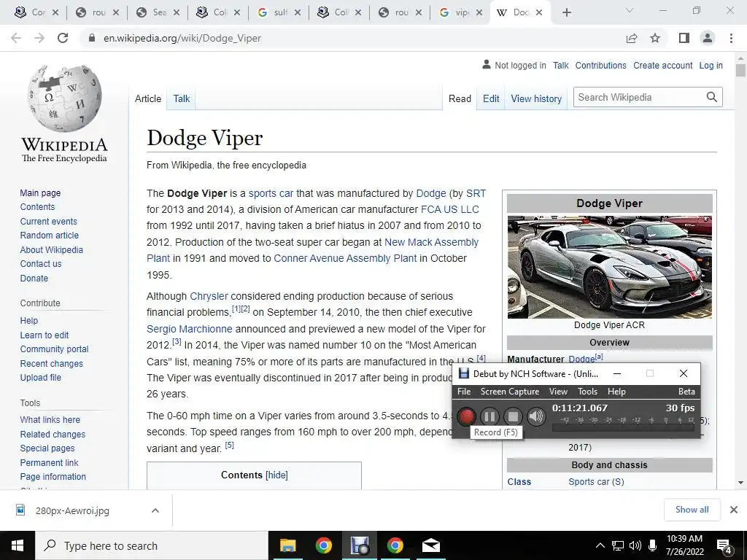Open the File menu in Debut
Screen dimensions: 747x560
coord(464,392)
